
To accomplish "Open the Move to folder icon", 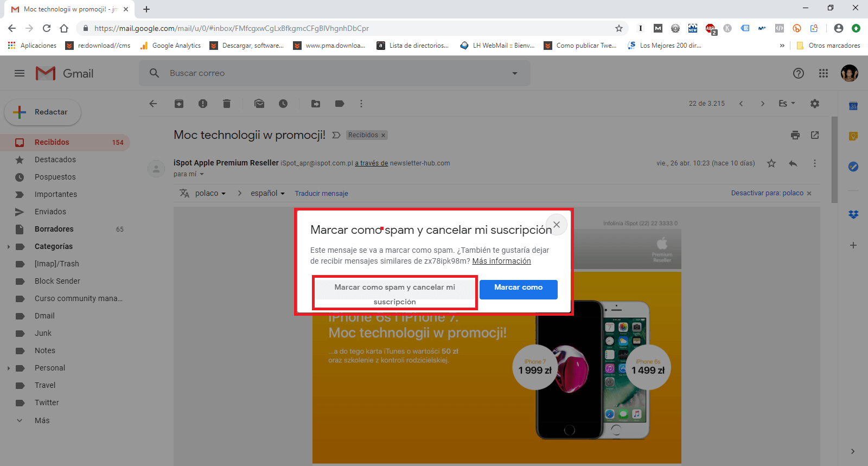I will coord(316,104).
